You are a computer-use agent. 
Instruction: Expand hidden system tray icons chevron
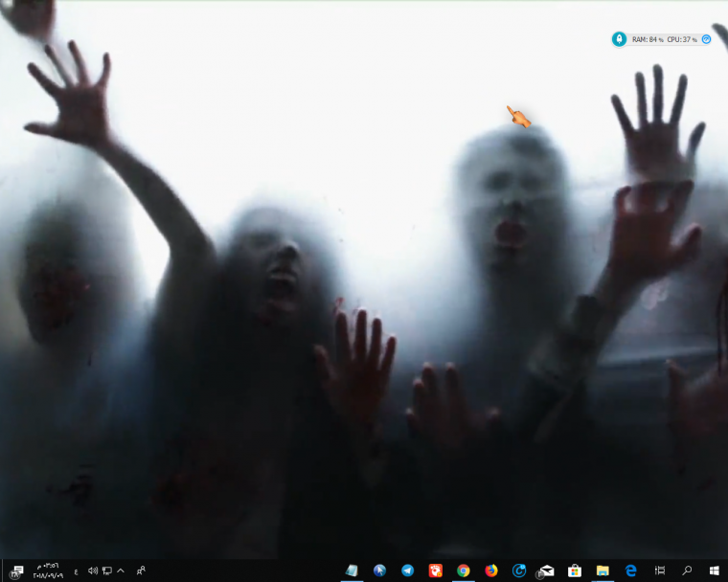[x=121, y=571]
